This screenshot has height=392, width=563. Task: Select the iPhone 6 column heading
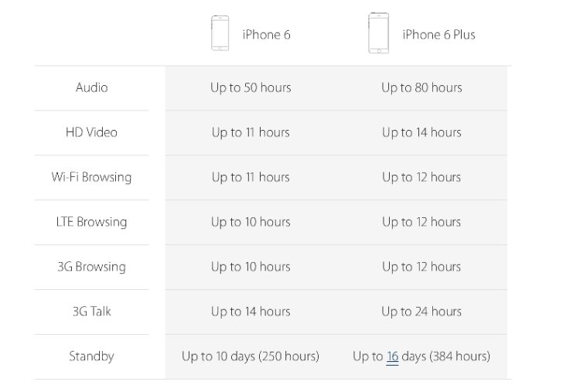(x=266, y=35)
